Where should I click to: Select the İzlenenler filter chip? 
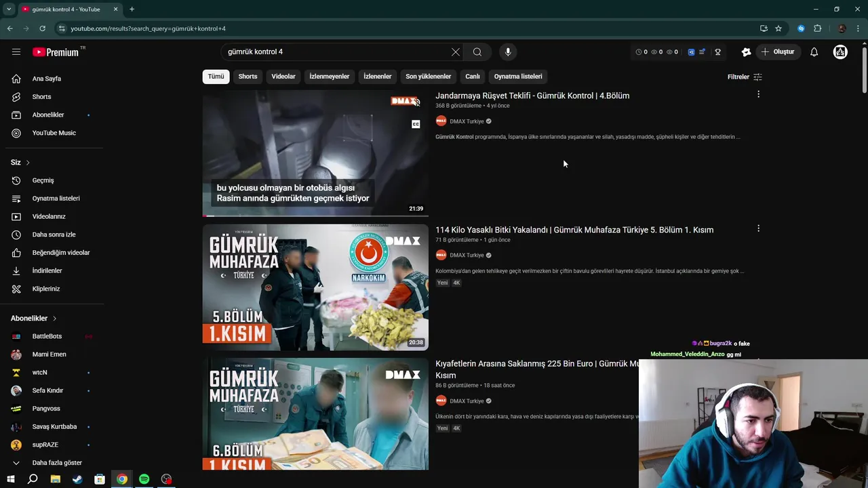[378, 77]
